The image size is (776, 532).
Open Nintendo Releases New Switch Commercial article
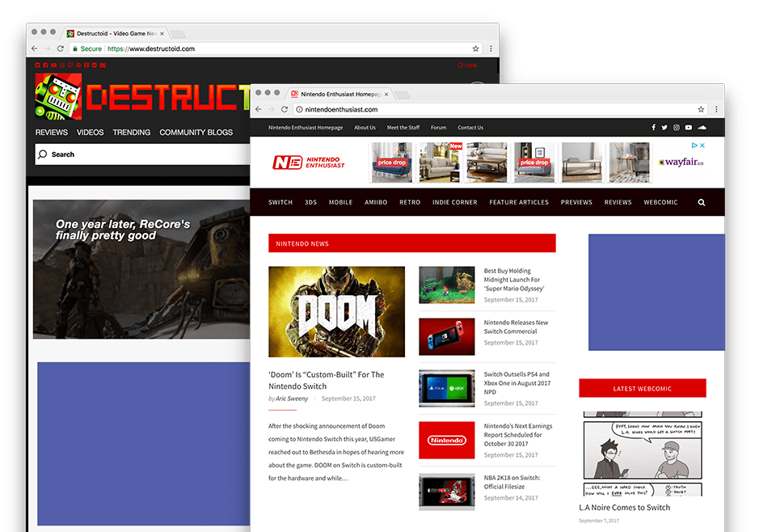click(517, 327)
